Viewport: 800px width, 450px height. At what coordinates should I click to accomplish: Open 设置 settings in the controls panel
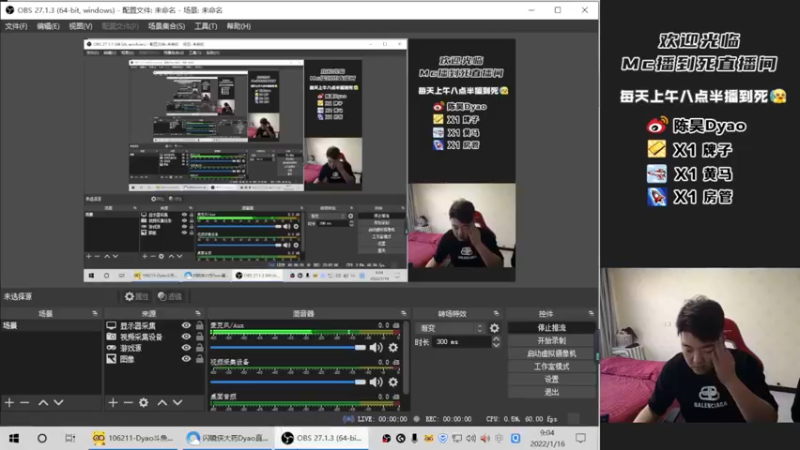tap(552, 379)
